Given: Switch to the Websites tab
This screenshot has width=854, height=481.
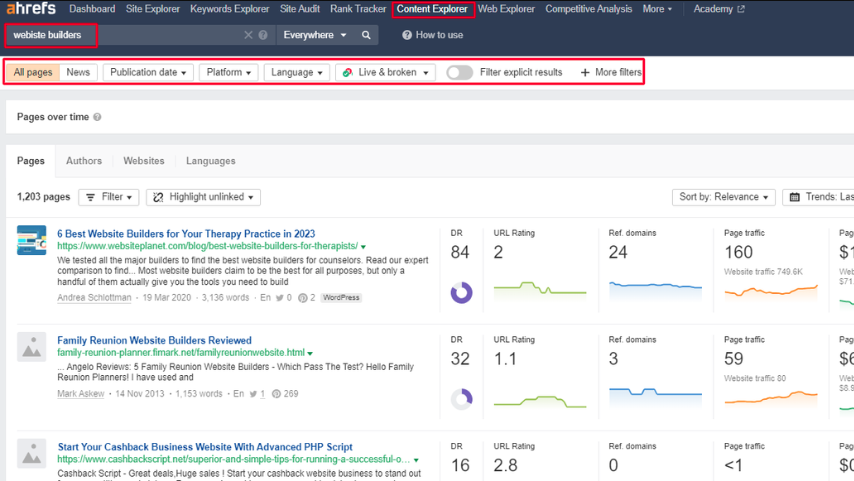Looking at the screenshot, I should click(x=144, y=161).
